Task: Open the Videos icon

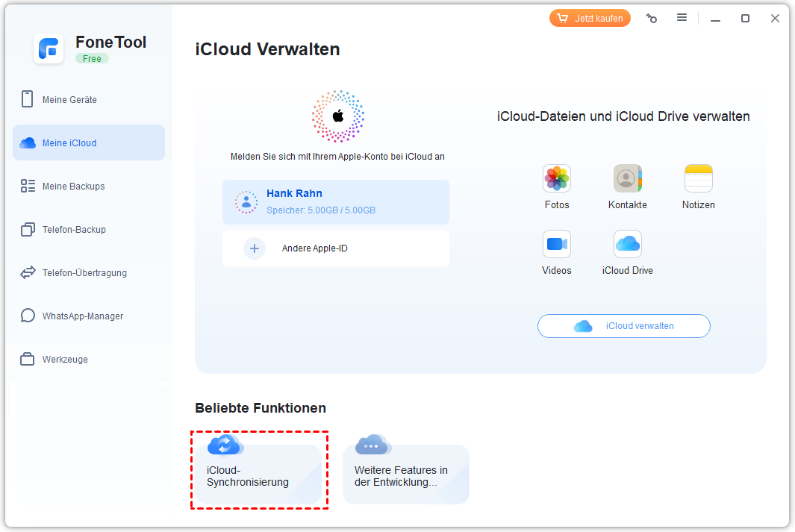Action: [x=556, y=245]
